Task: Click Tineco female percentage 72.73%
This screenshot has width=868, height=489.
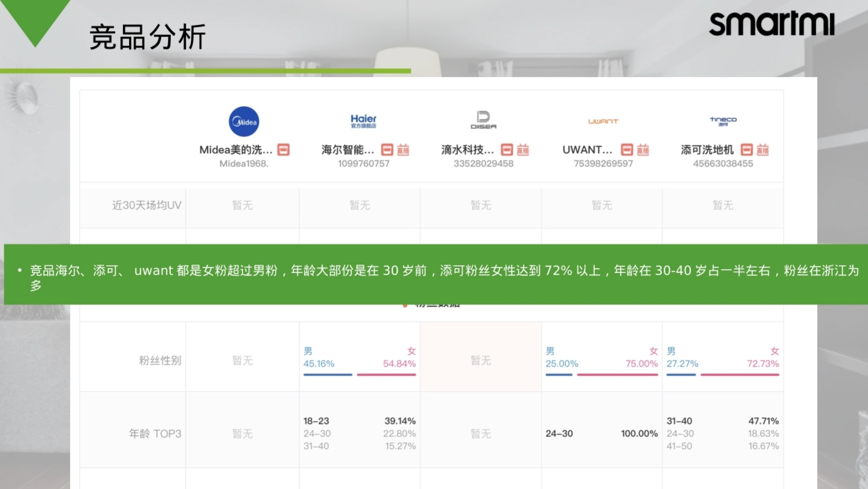Action: point(763,363)
